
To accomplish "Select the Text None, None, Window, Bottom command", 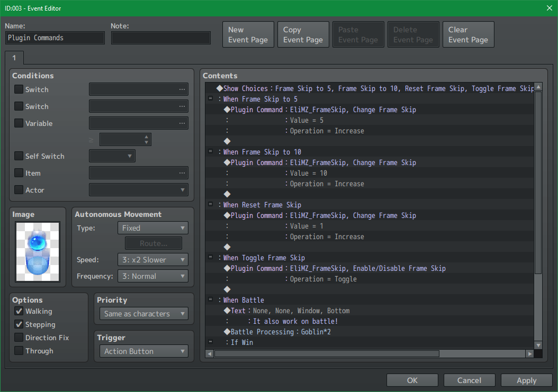I will click(x=370, y=311).
